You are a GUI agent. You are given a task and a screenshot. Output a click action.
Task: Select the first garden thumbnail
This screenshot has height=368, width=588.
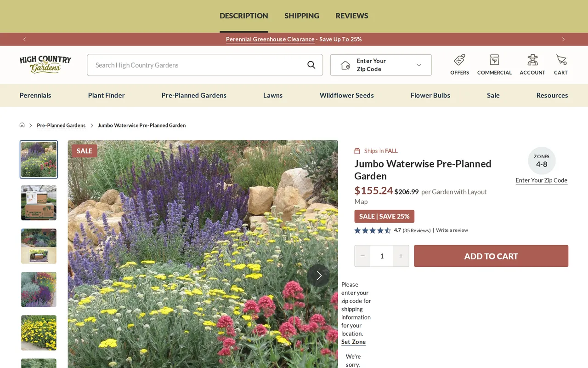(39, 159)
